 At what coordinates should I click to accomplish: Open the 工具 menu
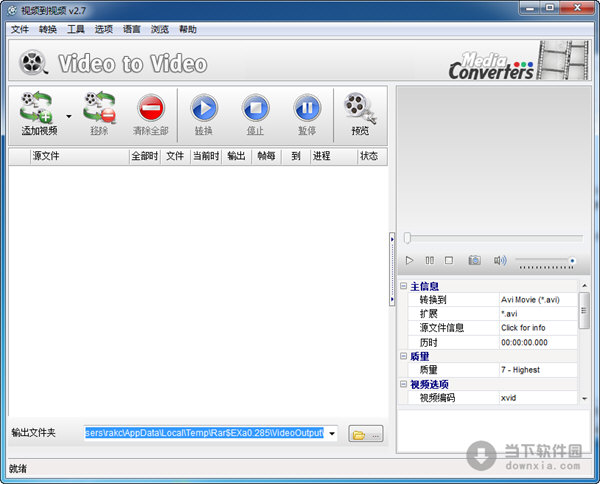click(76, 29)
